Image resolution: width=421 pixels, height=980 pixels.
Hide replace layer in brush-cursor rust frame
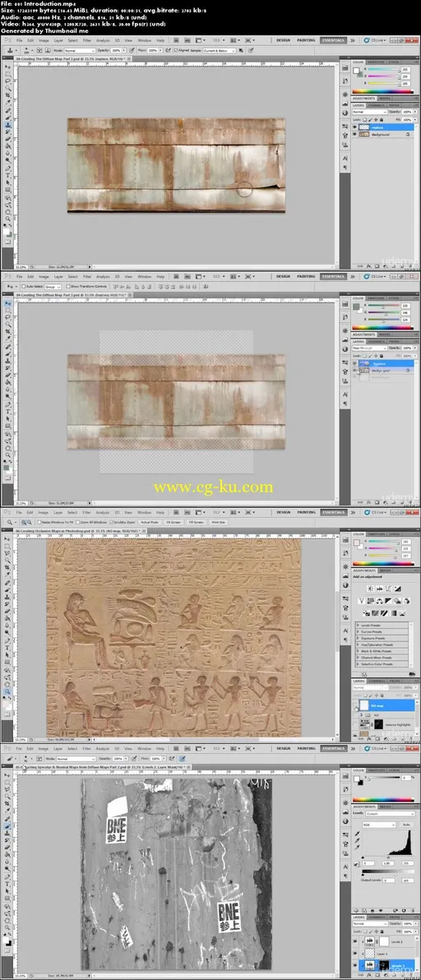(354, 127)
